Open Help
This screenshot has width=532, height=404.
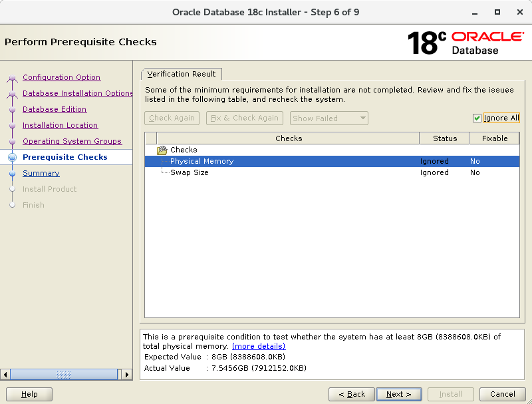pos(29,394)
